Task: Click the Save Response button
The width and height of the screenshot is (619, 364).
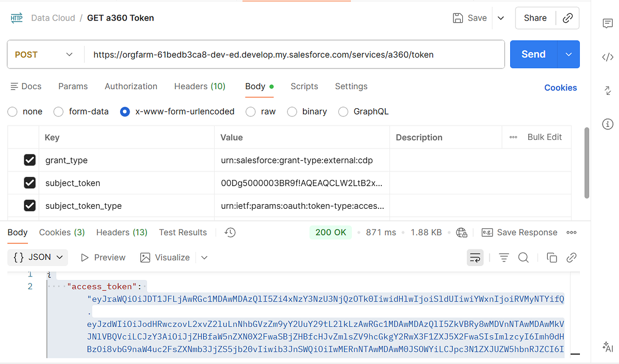Action: [x=520, y=233]
